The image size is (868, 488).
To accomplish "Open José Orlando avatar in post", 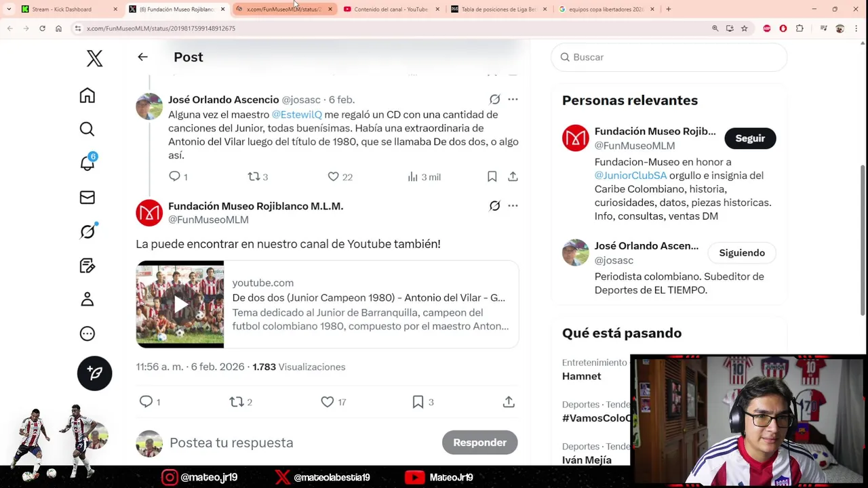I will pos(149,106).
